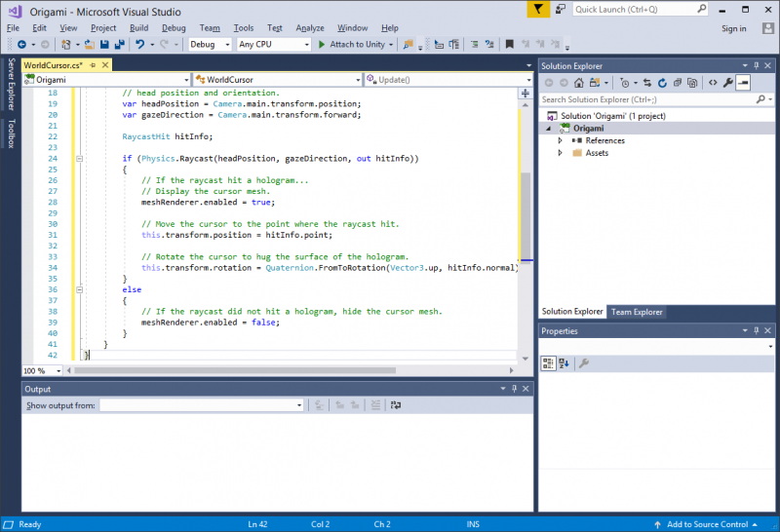
Task: Open the File menu
Action: [13, 28]
